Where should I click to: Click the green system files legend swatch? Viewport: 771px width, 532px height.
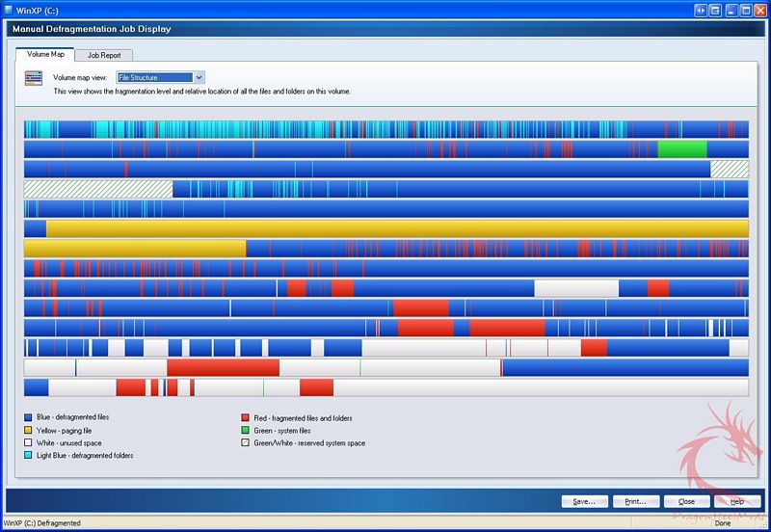[246, 431]
